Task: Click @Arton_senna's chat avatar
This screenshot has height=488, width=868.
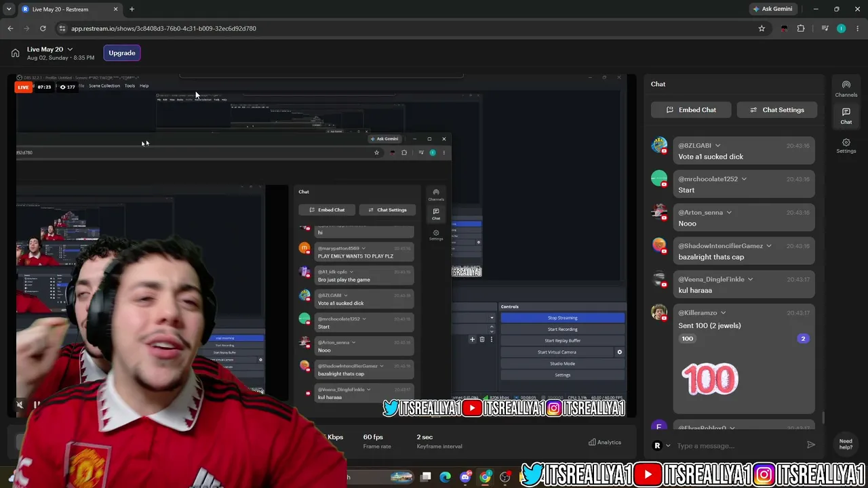Action: [659, 212]
